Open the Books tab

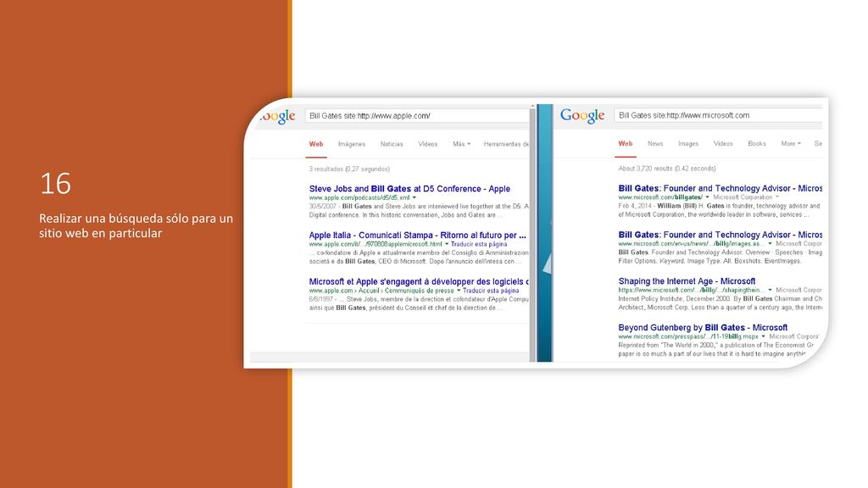(757, 143)
